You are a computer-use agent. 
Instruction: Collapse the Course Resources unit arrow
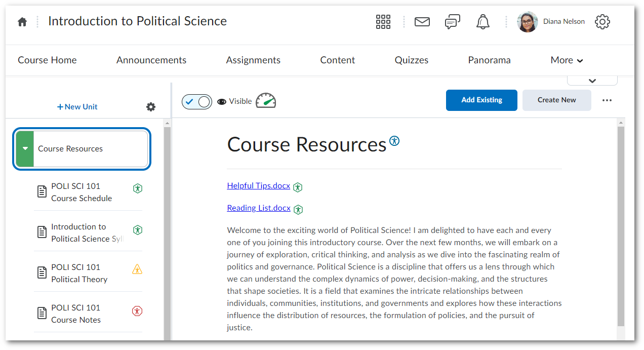pos(25,148)
